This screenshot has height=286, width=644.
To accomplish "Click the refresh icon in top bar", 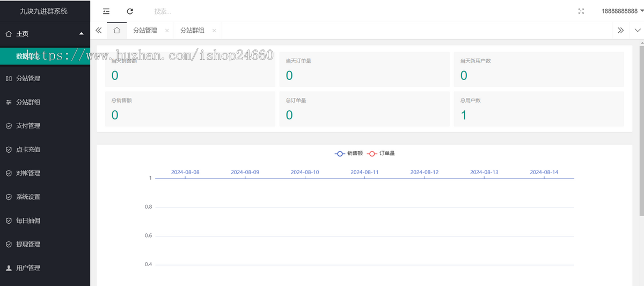I will click(130, 11).
